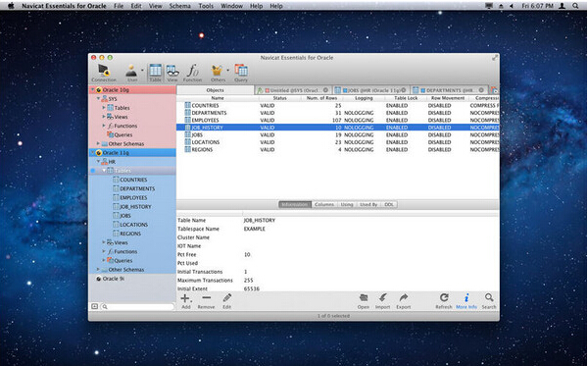This screenshot has width=588, height=366.
Task: Collapse the HR schema node
Action: coord(98,162)
